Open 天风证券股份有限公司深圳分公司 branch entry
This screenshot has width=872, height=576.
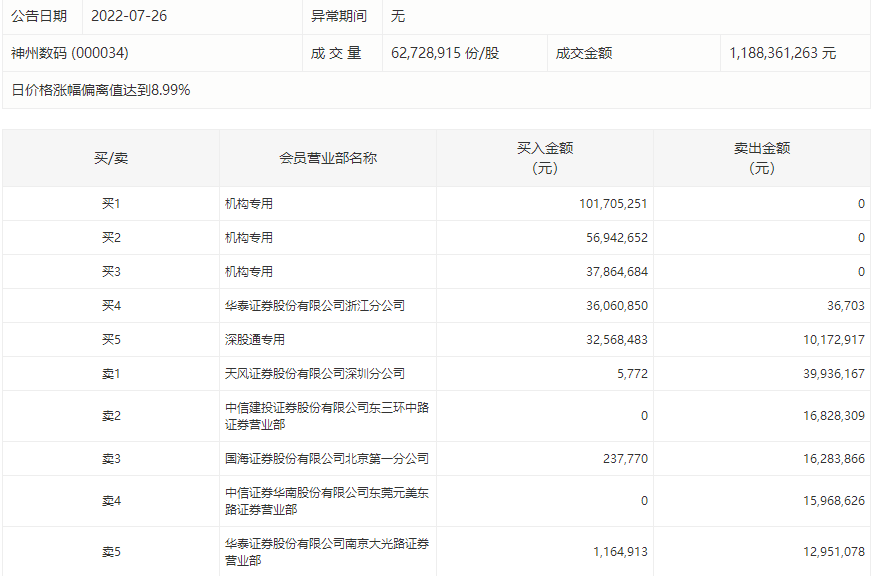tap(315, 374)
